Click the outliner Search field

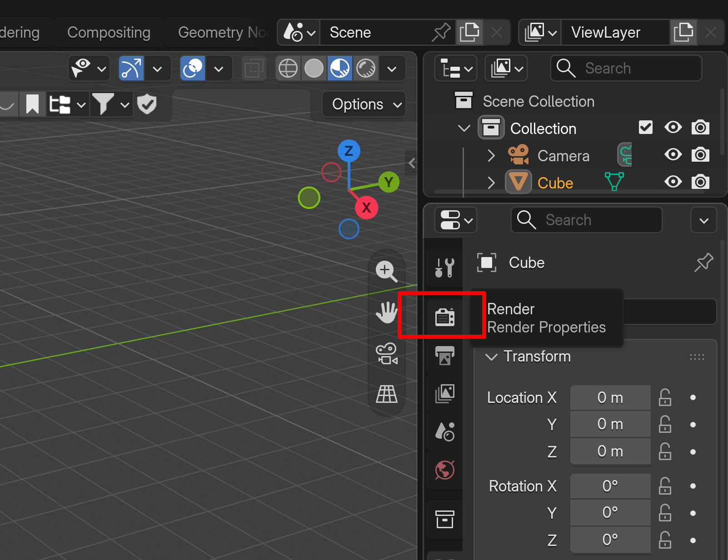tap(626, 69)
